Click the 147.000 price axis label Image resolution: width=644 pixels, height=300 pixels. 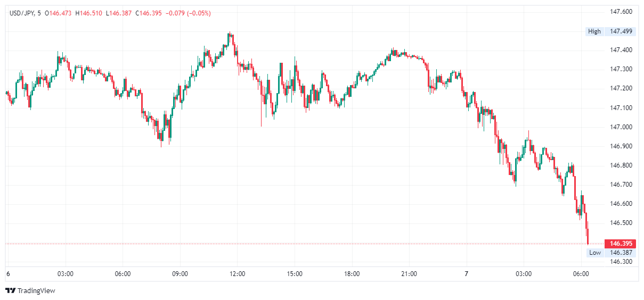[621, 127]
